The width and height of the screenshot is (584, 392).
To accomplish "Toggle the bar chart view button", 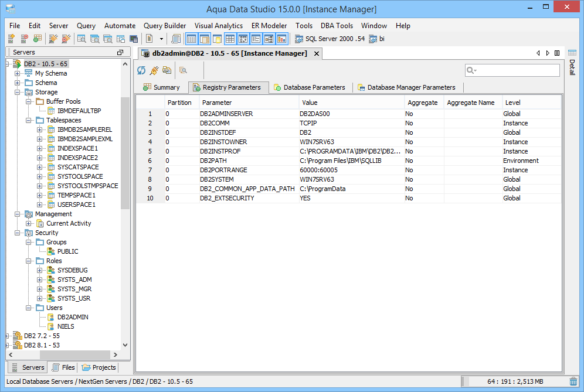I will pyautogui.click(x=282, y=39).
